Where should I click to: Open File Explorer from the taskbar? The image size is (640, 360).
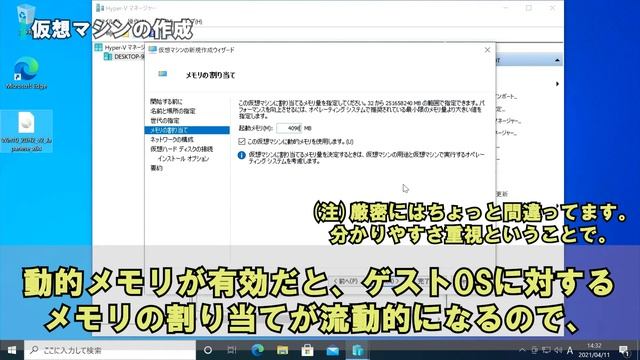coord(282,350)
